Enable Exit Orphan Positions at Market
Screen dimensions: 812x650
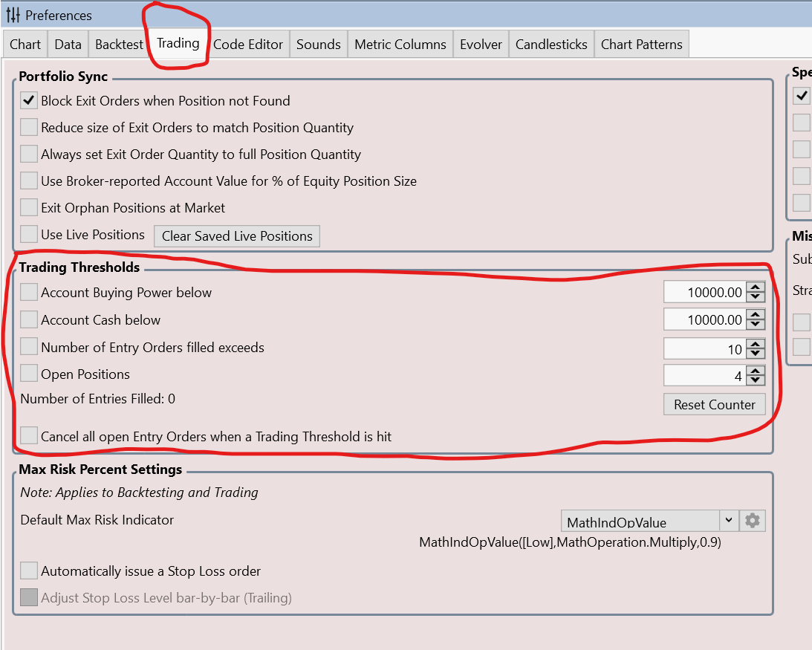click(x=29, y=208)
